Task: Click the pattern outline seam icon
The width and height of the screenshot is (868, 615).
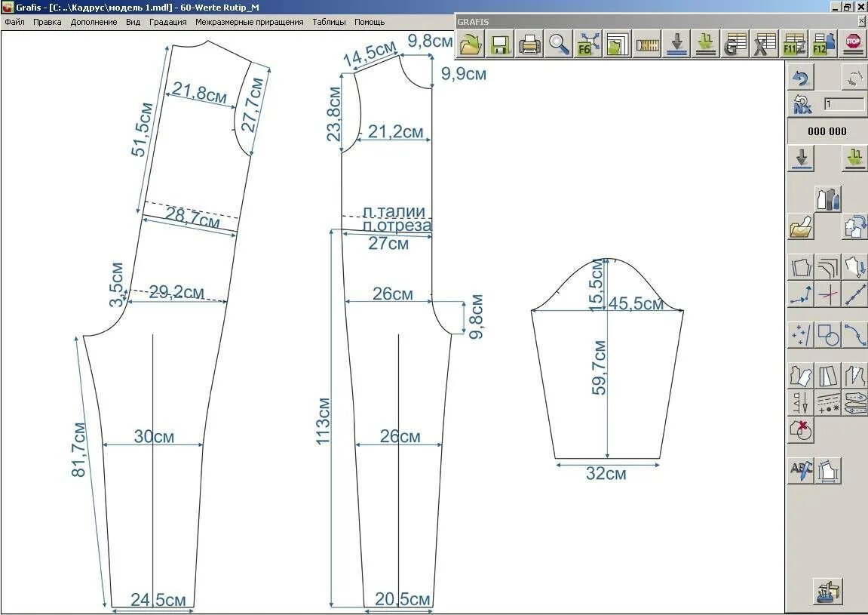Action: click(x=801, y=267)
